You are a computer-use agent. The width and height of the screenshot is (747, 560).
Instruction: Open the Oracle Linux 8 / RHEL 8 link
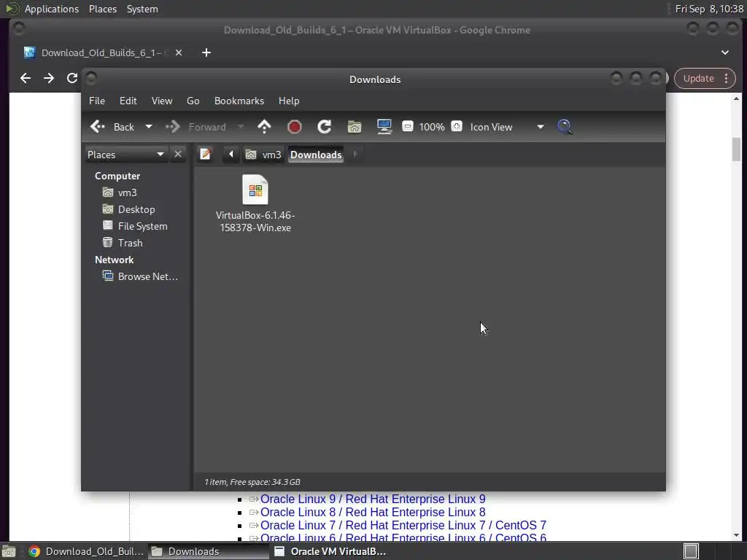click(373, 513)
